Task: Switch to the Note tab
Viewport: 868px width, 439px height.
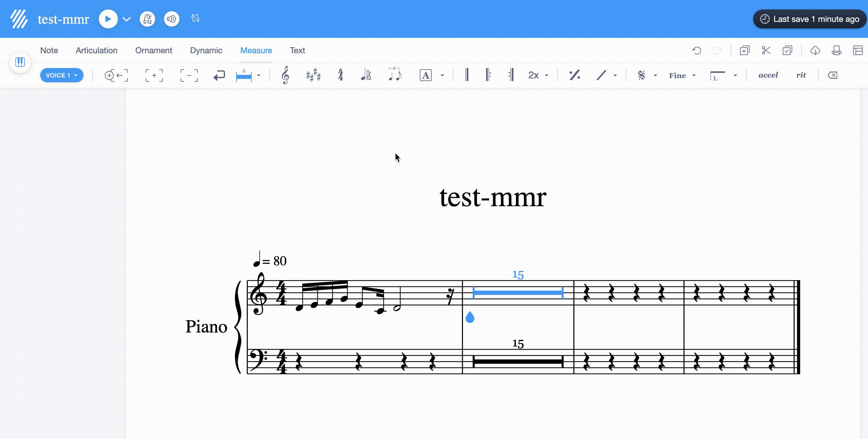Action: (x=49, y=50)
